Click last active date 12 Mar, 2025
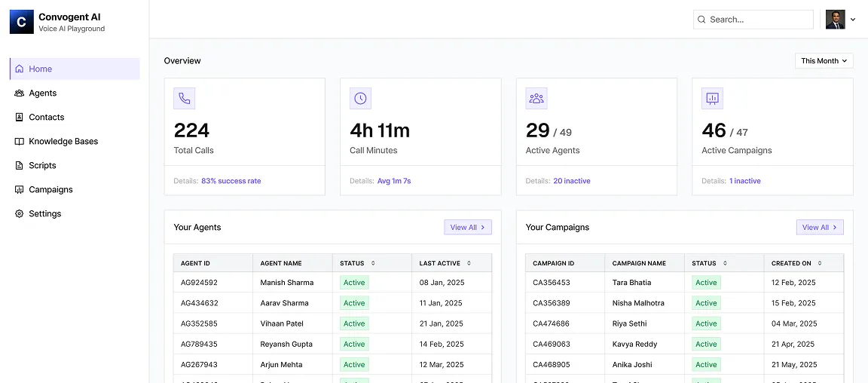Viewport: 868px width, 383px height. click(x=442, y=365)
